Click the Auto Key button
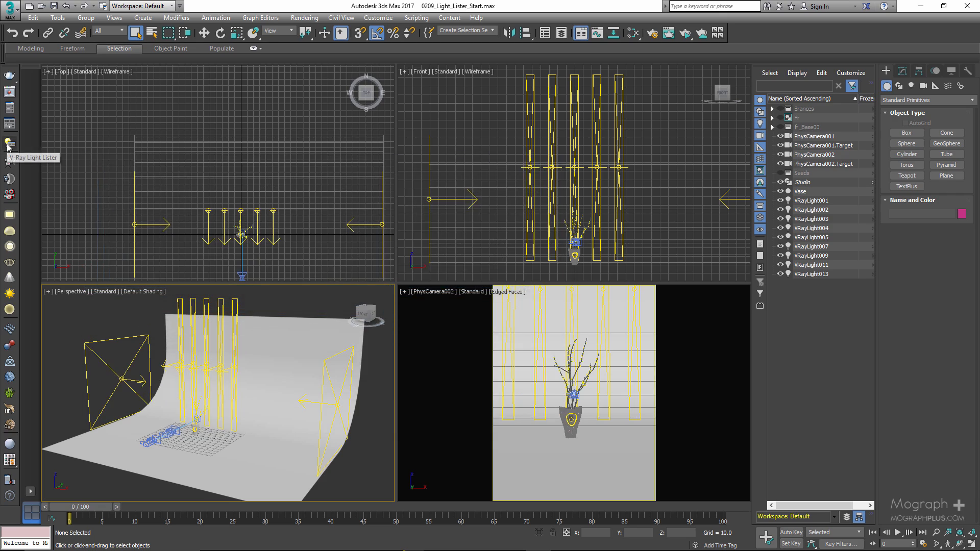The image size is (980, 551). [x=791, y=532]
